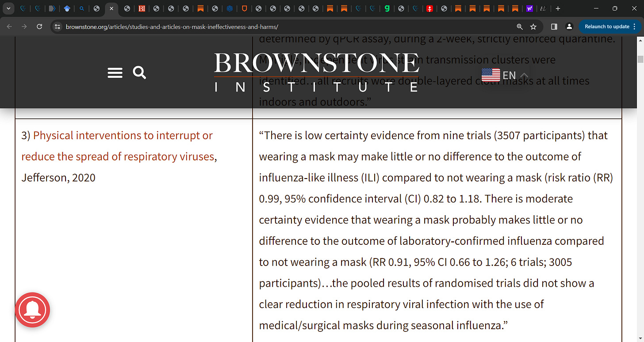
Task: Bookmark this page with the star
Action: pyautogui.click(x=533, y=27)
